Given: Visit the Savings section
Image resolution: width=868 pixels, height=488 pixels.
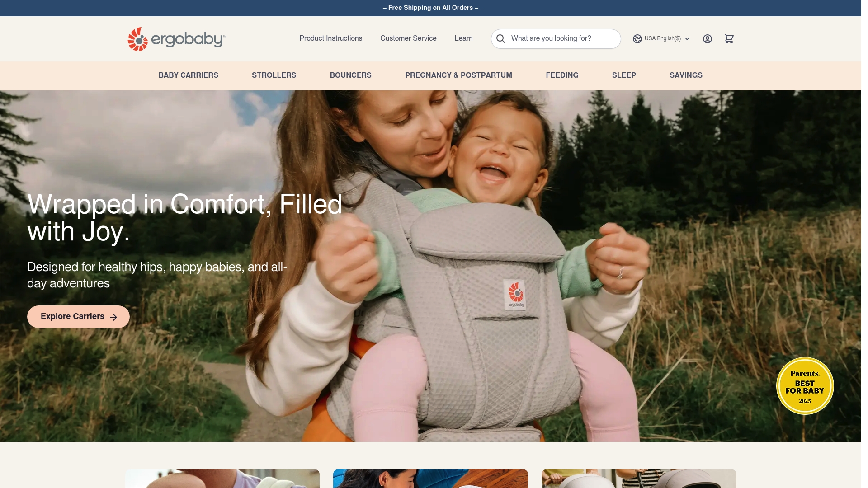Looking at the screenshot, I should (686, 75).
